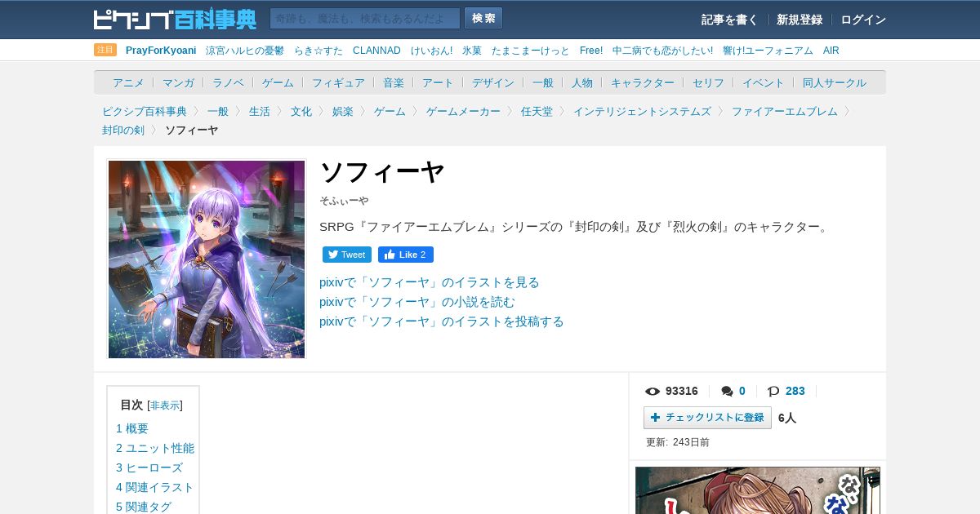
Task: Jump to section 2 ユニット性能
Action: (155, 448)
